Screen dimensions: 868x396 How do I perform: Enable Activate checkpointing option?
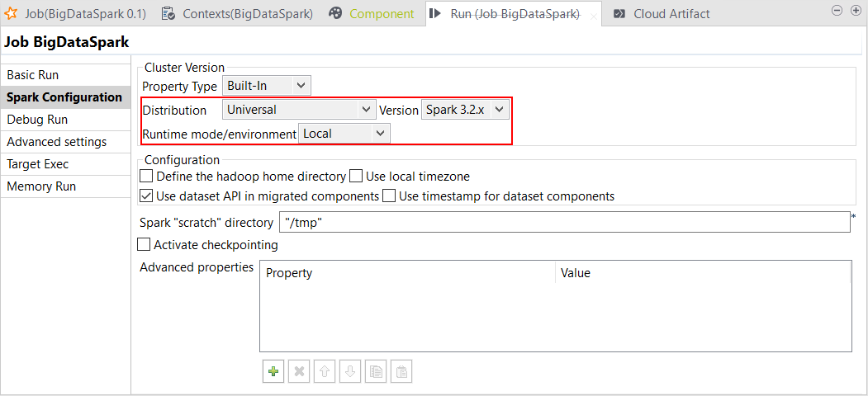point(144,244)
